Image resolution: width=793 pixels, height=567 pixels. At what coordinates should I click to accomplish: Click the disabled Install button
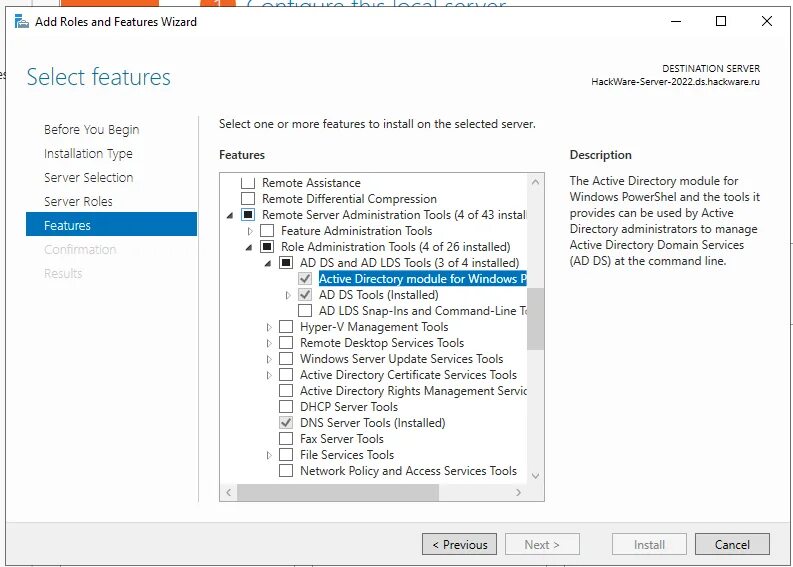click(x=649, y=544)
